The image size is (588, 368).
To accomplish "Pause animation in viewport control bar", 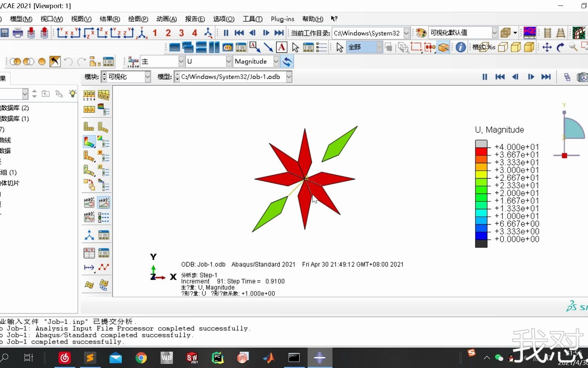I will pyautogui.click(x=485, y=77).
